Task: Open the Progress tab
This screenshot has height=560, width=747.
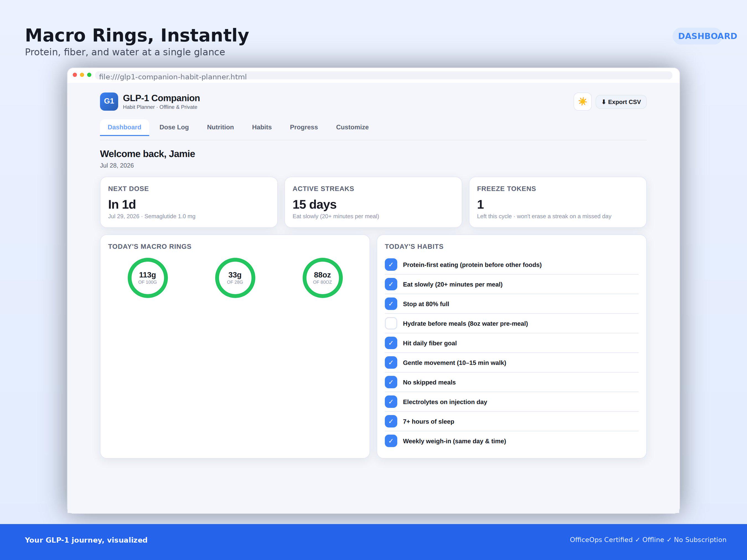Action: [x=304, y=127]
